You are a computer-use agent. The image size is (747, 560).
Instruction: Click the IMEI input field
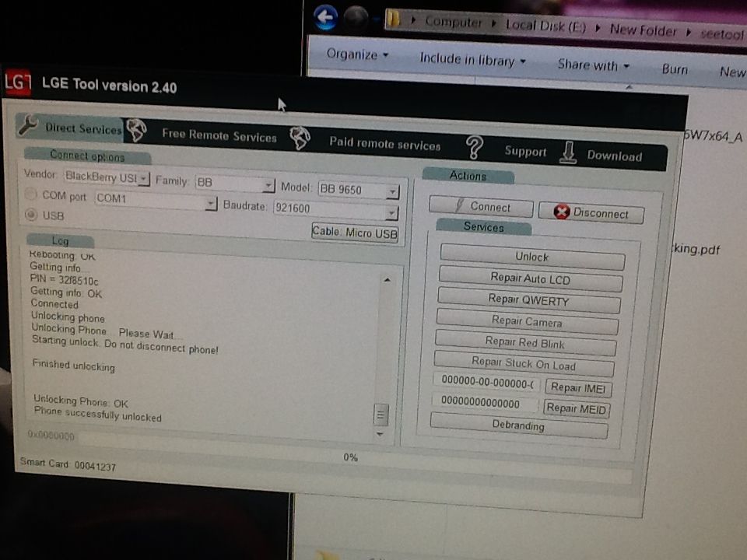pos(487,381)
